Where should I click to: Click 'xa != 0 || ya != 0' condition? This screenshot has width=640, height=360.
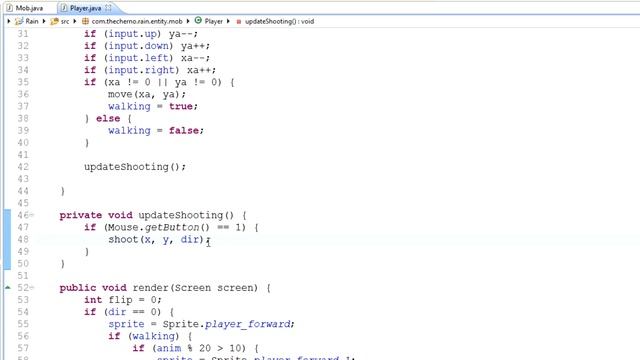tap(162, 82)
